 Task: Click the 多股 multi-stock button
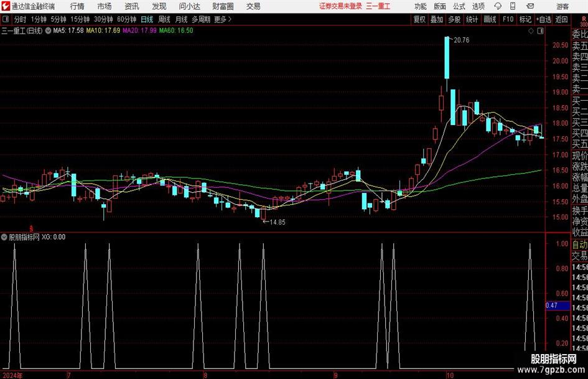454,19
